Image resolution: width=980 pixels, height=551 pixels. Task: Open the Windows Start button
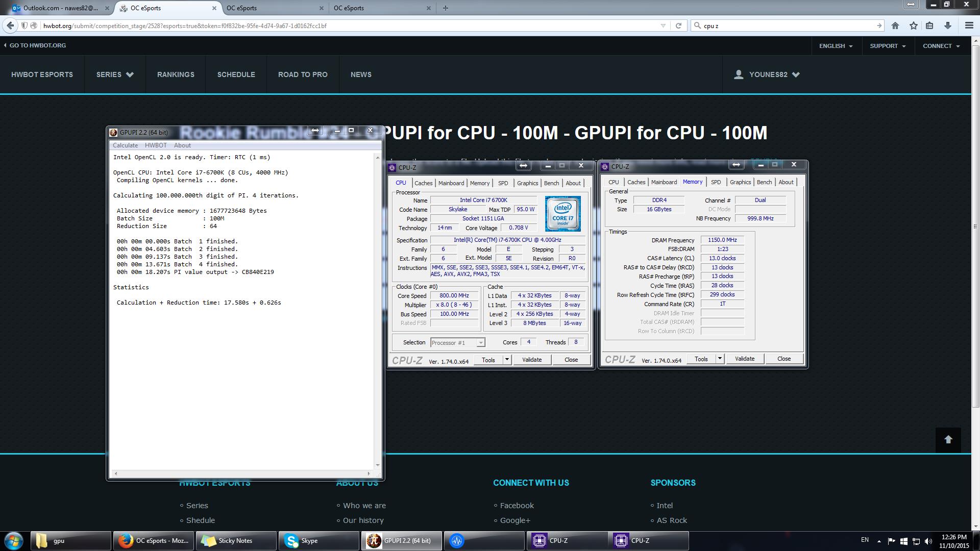click(14, 540)
